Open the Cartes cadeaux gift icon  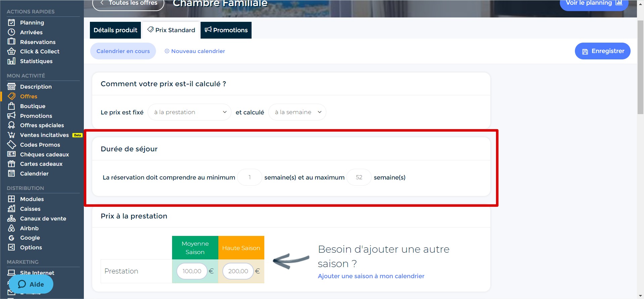tap(11, 164)
